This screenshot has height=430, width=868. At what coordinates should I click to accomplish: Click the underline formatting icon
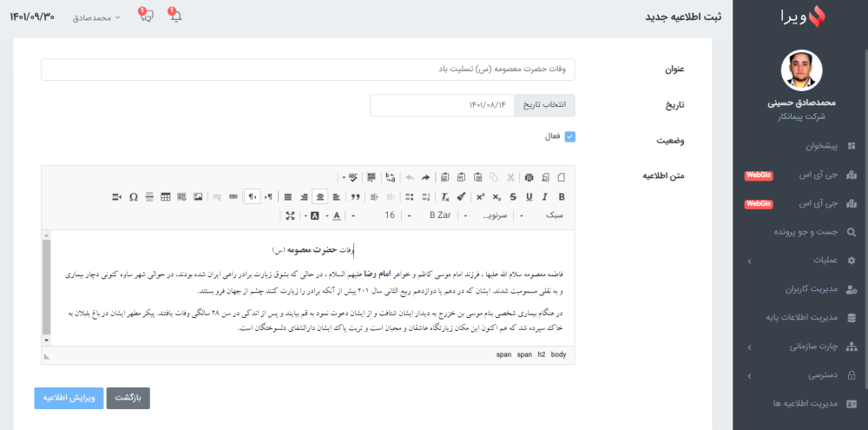click(x=529, y=196)
